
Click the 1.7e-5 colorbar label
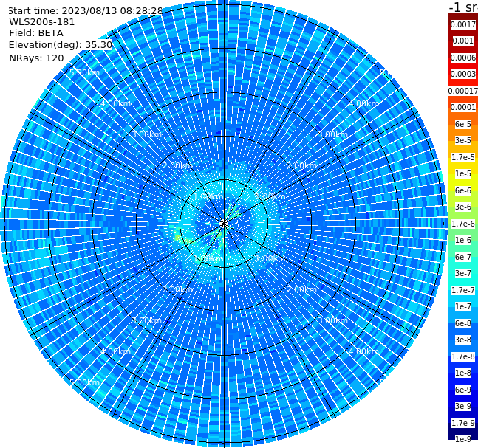tap(463, 157)
